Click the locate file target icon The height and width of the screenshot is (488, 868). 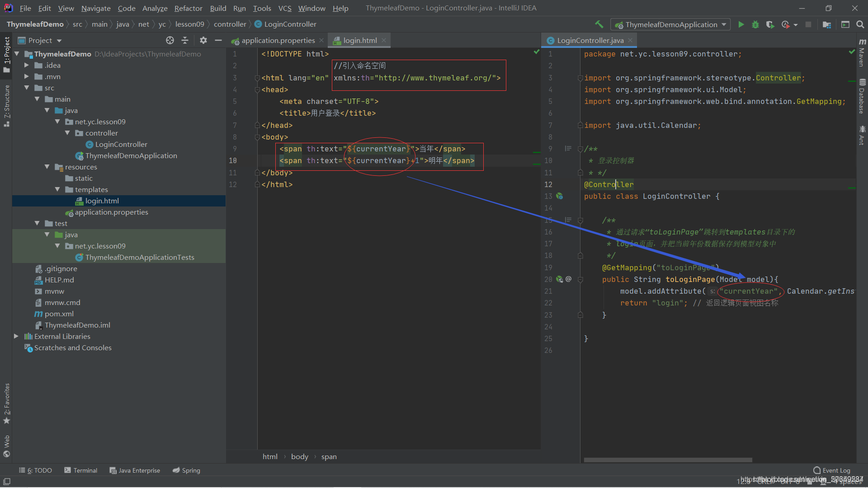pos(170,40)
